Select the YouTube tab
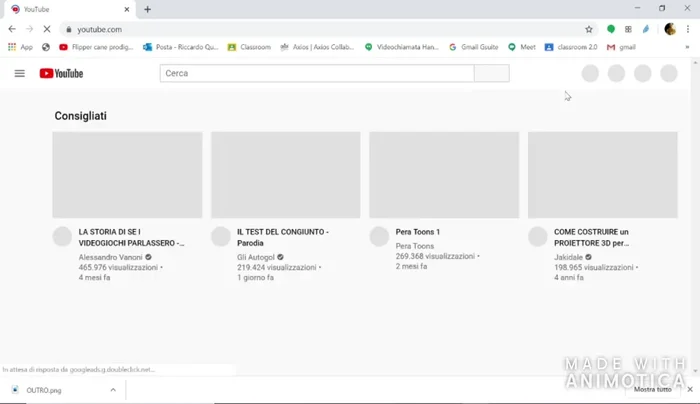This screenshot has height=404, width=700. (69, 9)
